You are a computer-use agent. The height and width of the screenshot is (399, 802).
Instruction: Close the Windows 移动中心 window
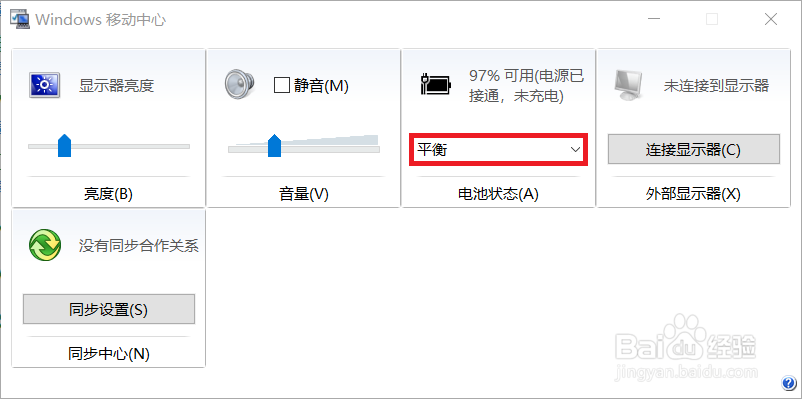(771, 19)
